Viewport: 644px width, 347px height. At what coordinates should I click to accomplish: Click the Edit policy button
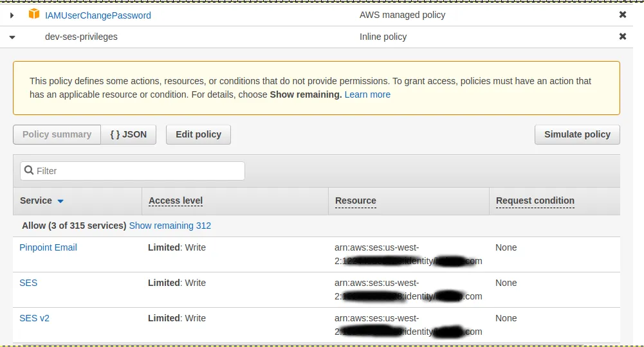pyautogui.click(x=198, y=134)
